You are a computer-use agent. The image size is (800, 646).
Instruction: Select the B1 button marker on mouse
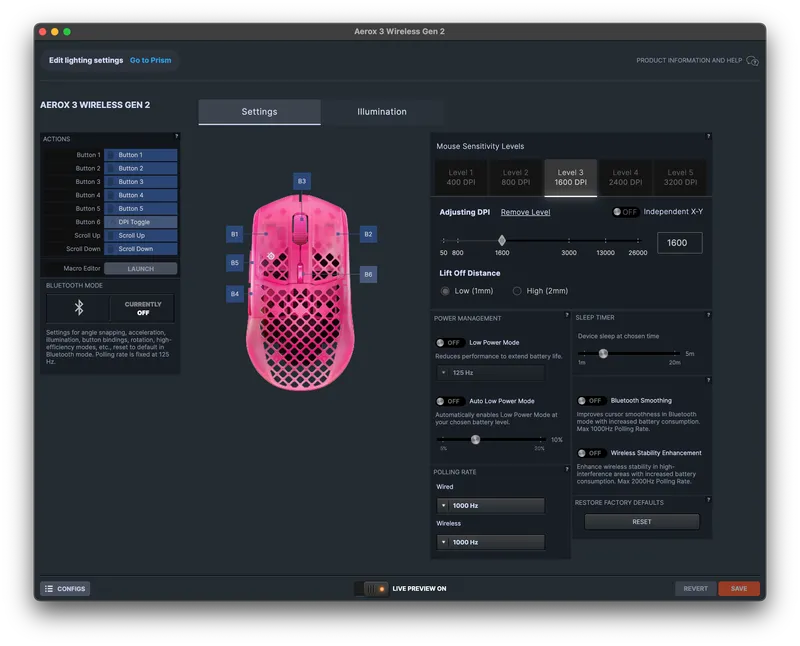coord(234,234)
